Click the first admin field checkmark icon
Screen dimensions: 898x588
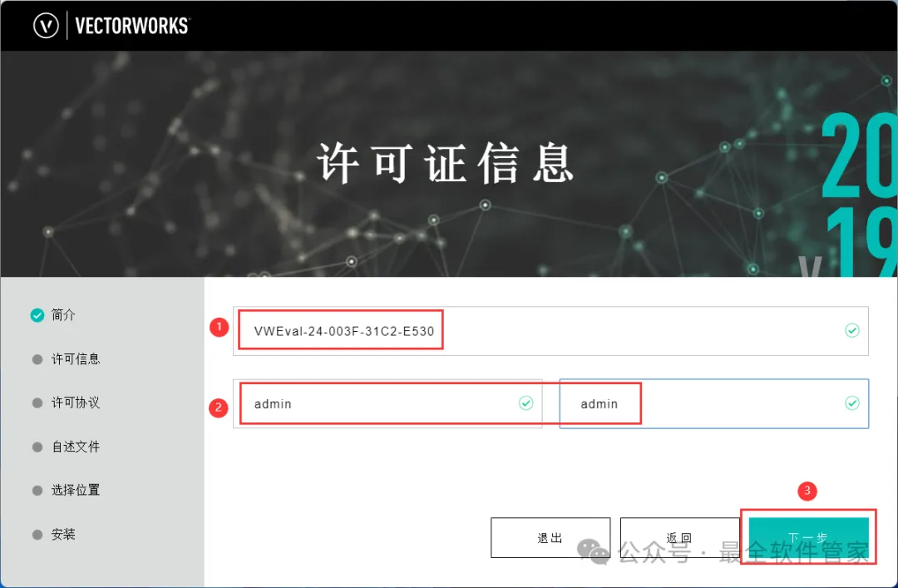pyautogui.click(x=525, y=403)
